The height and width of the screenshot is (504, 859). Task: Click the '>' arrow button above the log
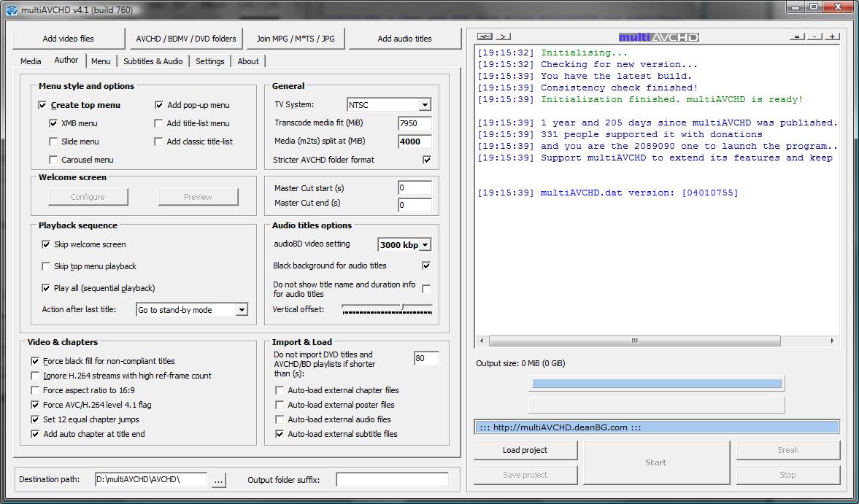click(503, 36)
